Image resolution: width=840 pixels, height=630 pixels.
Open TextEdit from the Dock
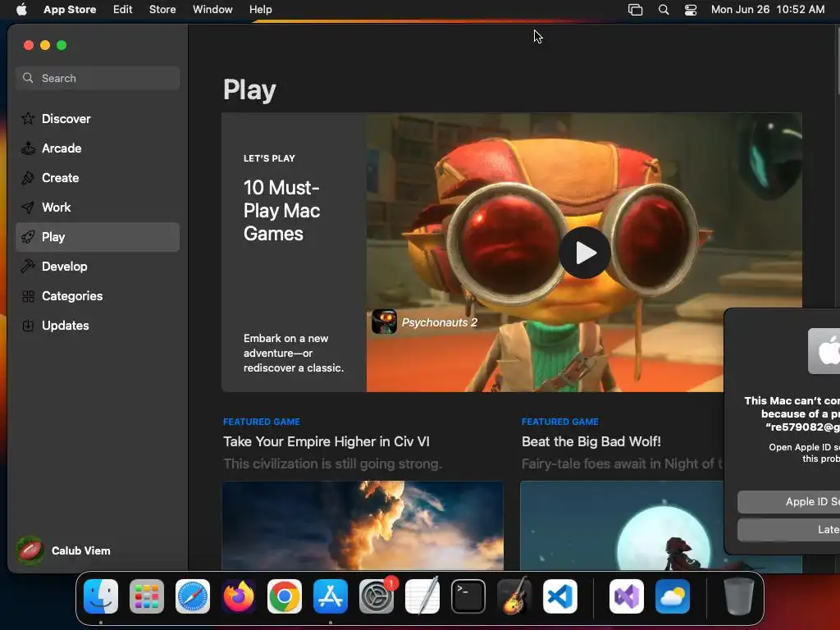(422, 596)
